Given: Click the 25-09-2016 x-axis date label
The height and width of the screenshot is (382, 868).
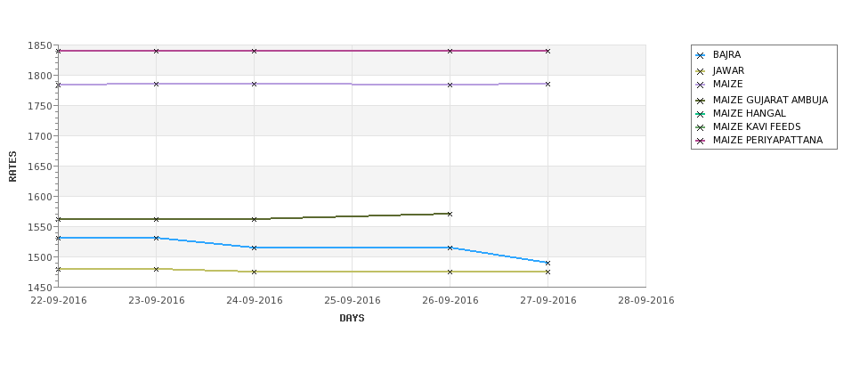Looking at the screenshot, I should (352, 301).
